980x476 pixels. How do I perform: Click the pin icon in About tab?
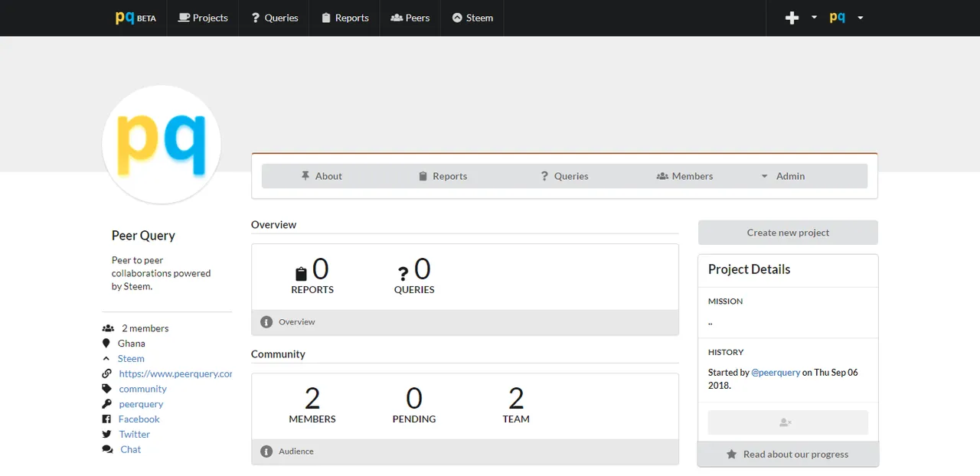pyautogui.click(x=305, y=176)
